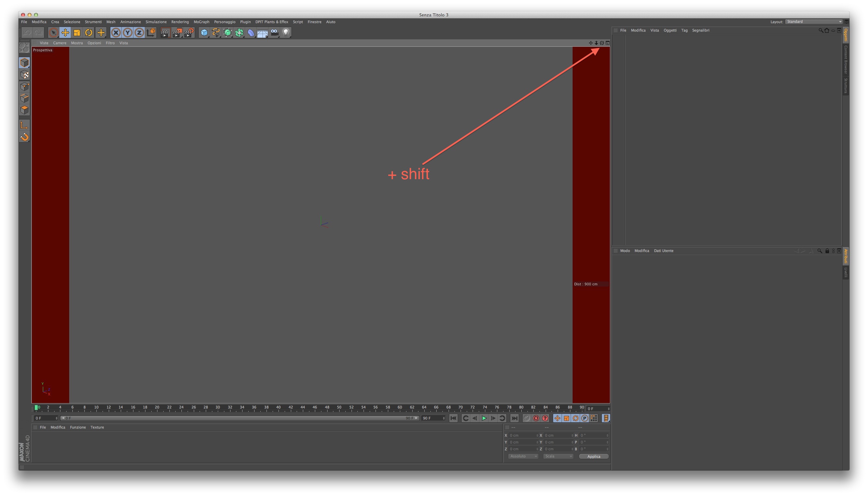Select the Rotate tool in top toolbar
The width and height of the screenshot is (868, 496).
pyautogui.click(x=89, y=33)
